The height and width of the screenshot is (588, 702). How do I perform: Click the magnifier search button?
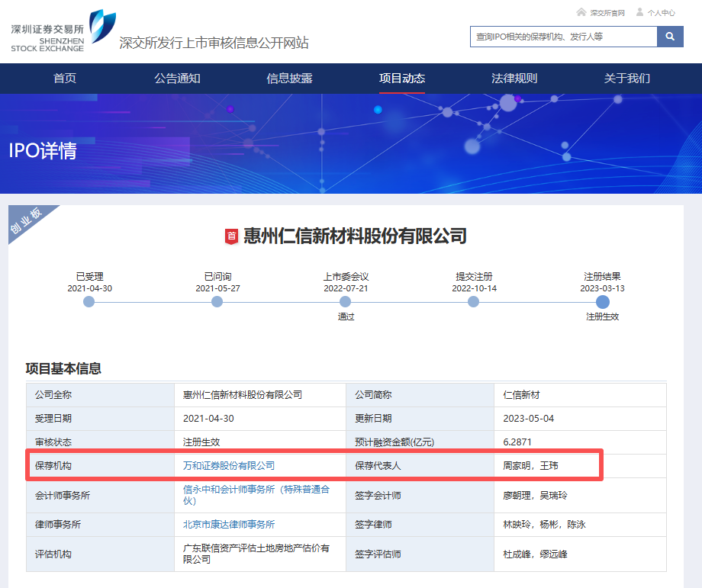pyautogui.click(x=670, y=37)
